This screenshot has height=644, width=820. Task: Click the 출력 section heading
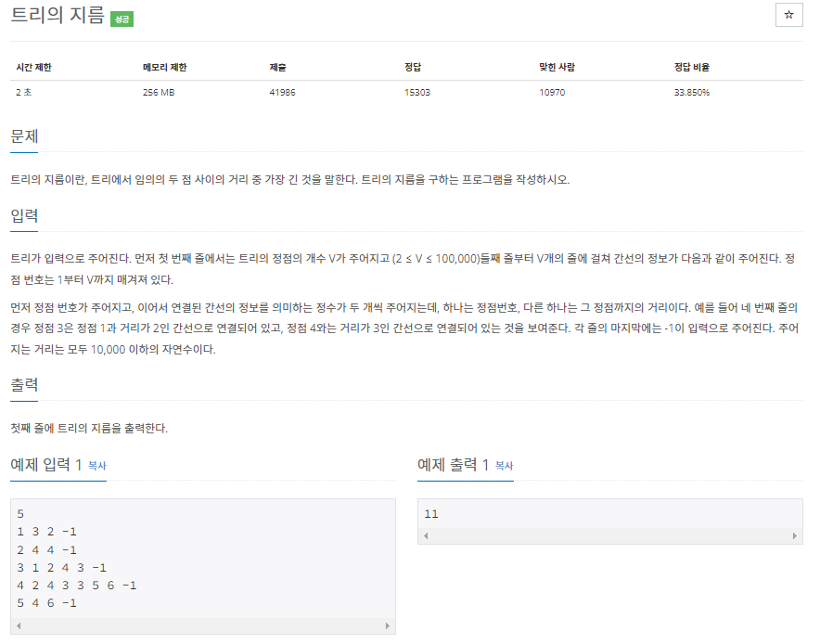point(24,385)
